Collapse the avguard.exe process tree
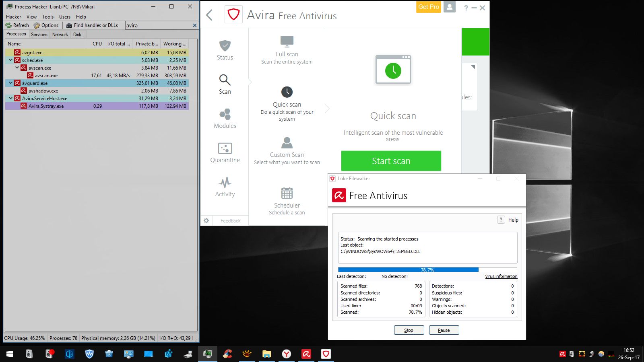Screen dimensions: 644x362 tap(10, 83)
